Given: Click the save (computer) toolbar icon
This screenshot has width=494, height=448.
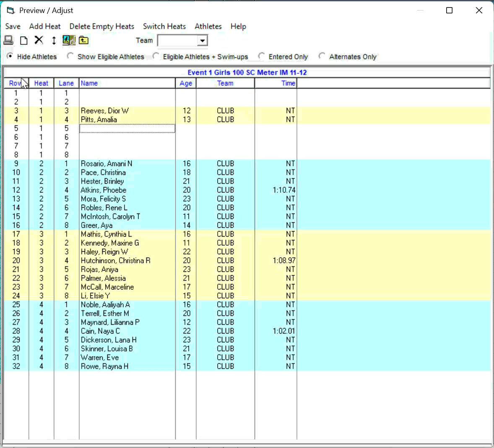Looking at the screenshot, I should [x=8, y=40].
